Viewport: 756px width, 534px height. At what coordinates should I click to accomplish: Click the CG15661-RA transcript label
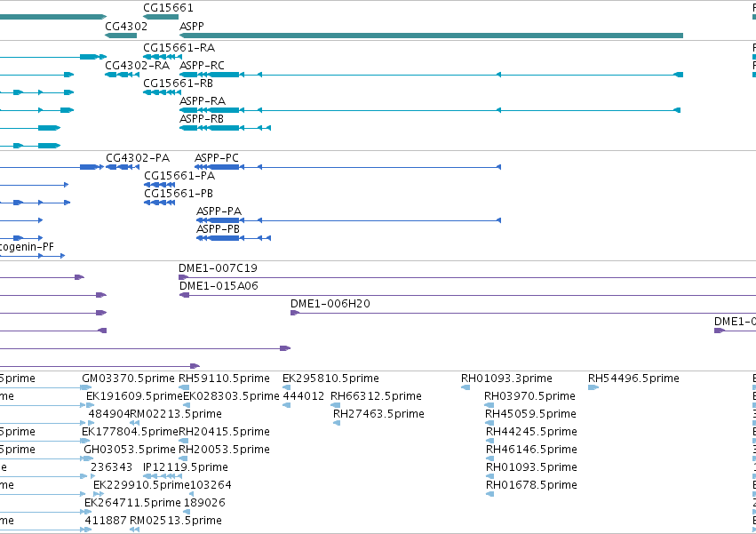click(179, 48)
